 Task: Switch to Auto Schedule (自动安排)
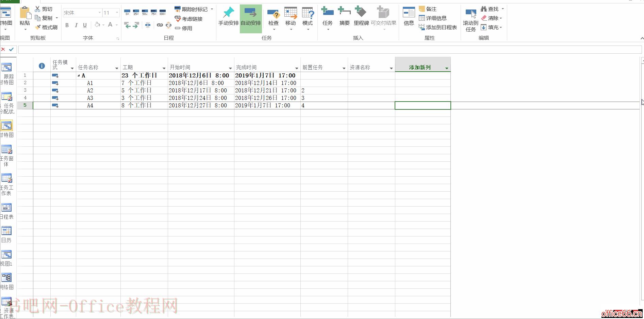point(251,18)
